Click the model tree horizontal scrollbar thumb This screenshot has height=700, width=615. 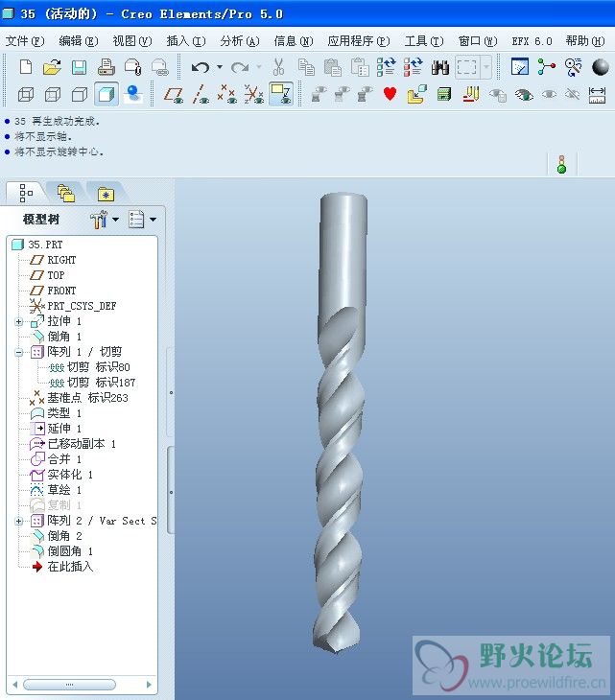(x=69, y=685)
